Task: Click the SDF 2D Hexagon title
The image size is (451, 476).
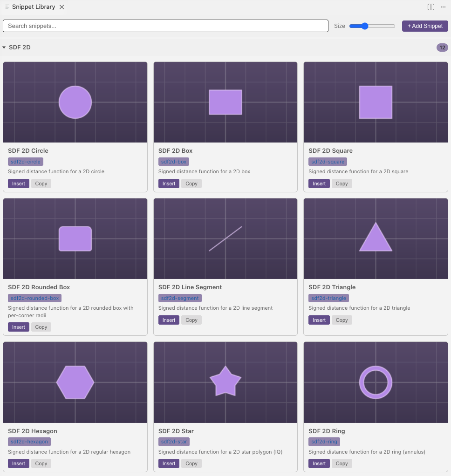Action: coord(33,431)
